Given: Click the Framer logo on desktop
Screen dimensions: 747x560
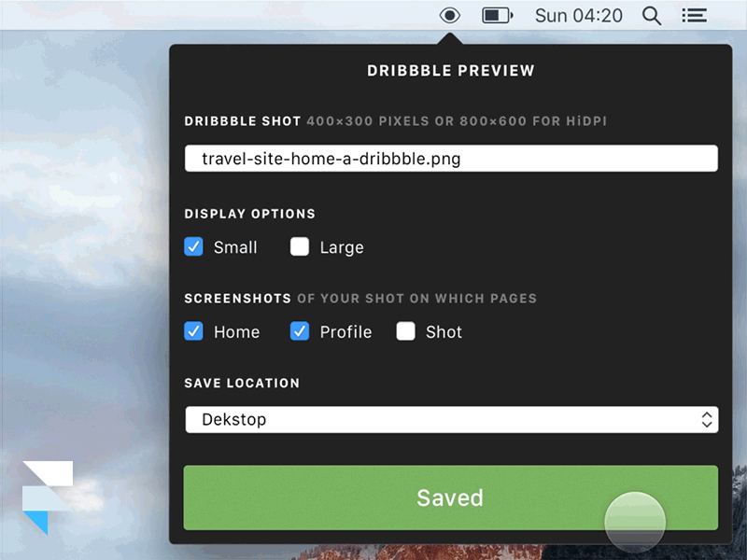Looking at the screenshot, I should (48, 497).
